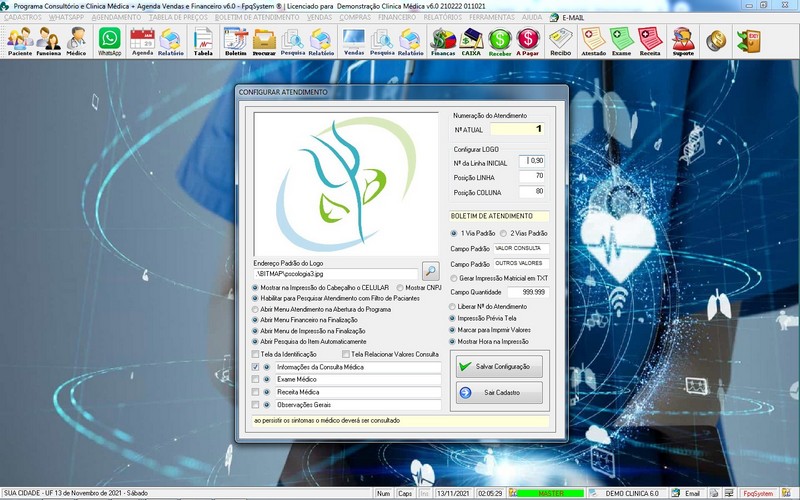Select the 1 Via Padrão option
The height and width of the screenshot is (500, 800).
[x=454, y=233]
